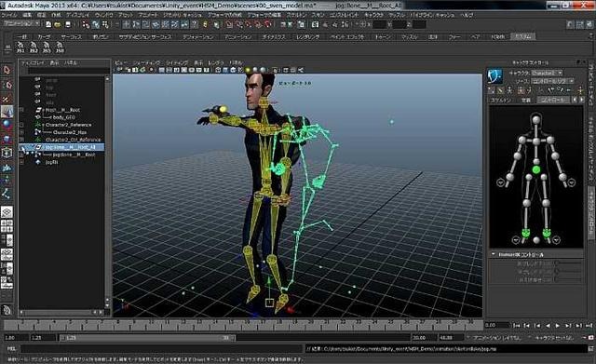Open a scene with the folder icon

pos(58,24)
